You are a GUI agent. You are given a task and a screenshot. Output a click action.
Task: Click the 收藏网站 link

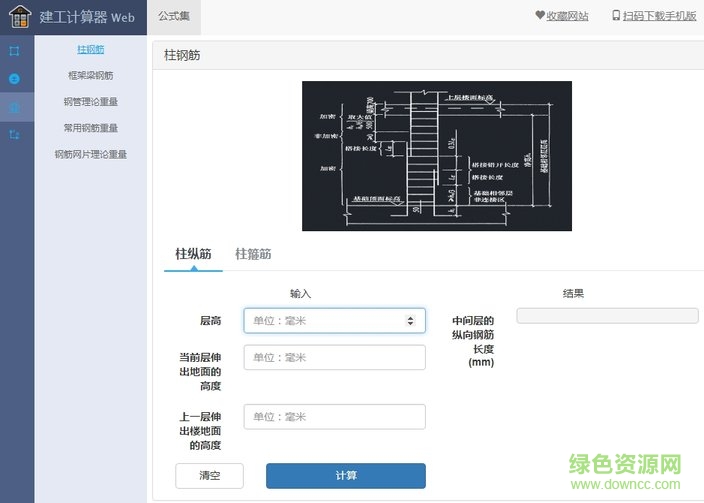click(567, 16)
